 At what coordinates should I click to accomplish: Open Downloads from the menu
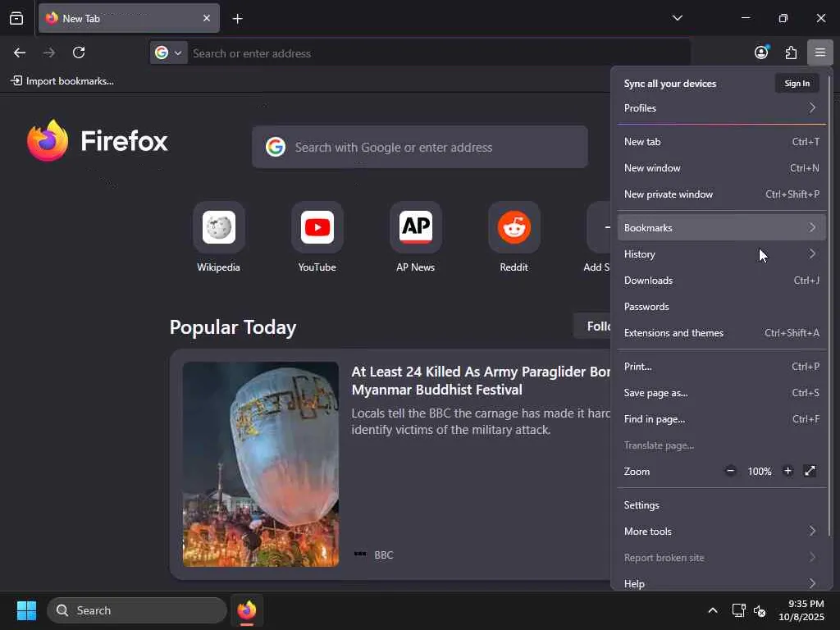(x=721, y=281)
